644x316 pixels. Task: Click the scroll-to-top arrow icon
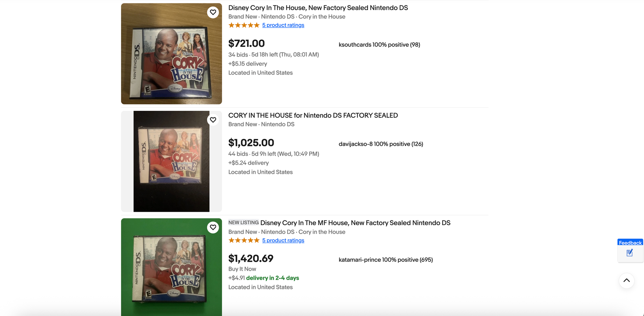[x=626, y=280]
